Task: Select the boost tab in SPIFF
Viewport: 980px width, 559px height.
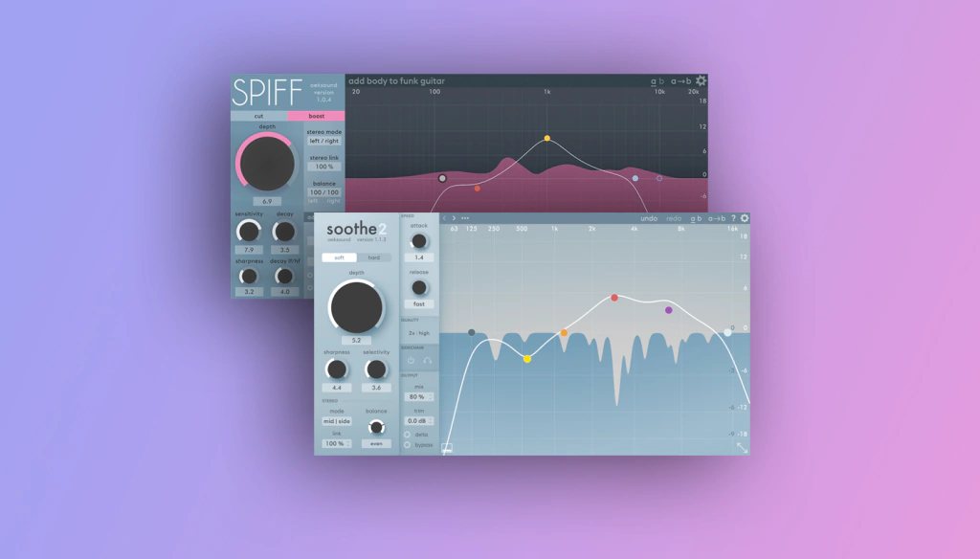Action: click(x=316, y=116)
